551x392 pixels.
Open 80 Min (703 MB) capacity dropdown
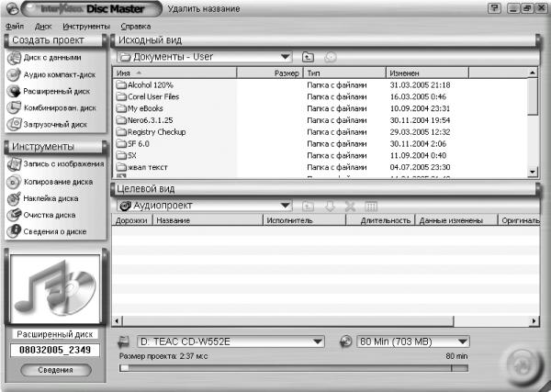pos(463,342)
